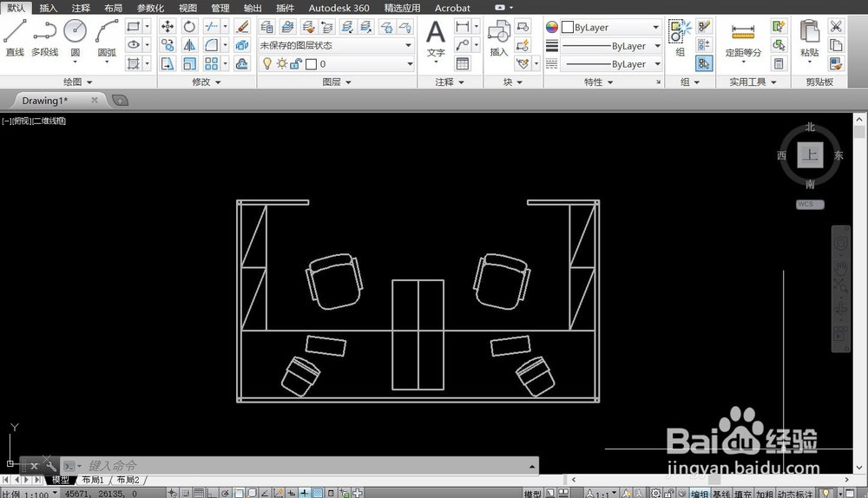The width and height of the screenshot is (868, 498).
Task: Click the command line wrench settings button
Action: (x=50, y=466)
